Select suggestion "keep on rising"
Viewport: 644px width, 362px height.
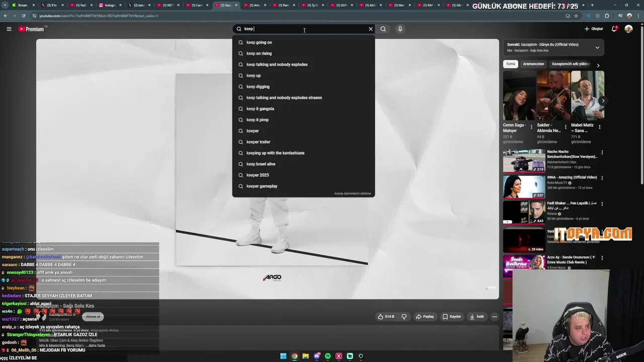point(303,53)
